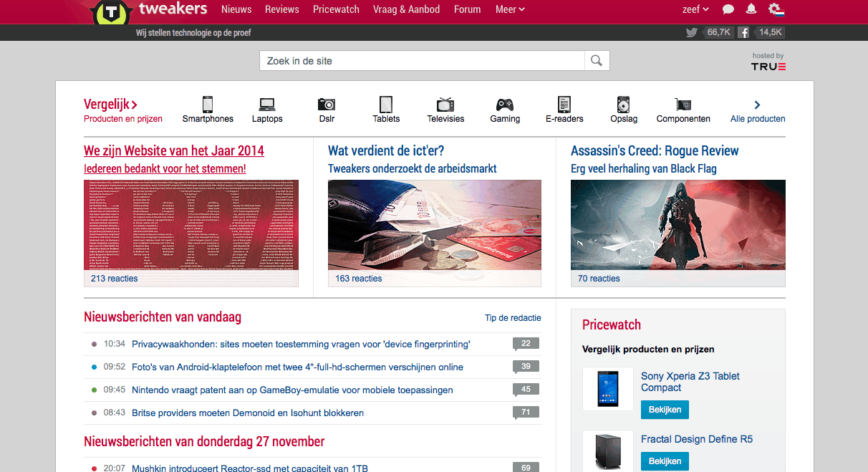Screen dimensions: 868x472
Task: Select the Dslr camera category icon
Action: pos(327,104)
